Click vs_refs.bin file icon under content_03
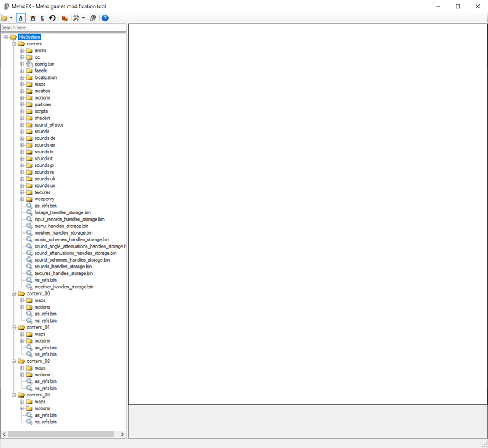 (29, 422)
